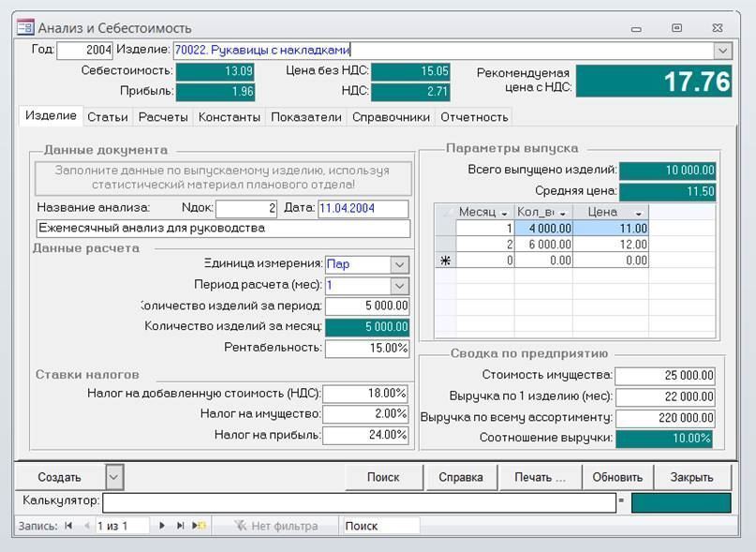Select the new row asterisk marker
This screenshot has width=756, height=552.
(445, 261)
